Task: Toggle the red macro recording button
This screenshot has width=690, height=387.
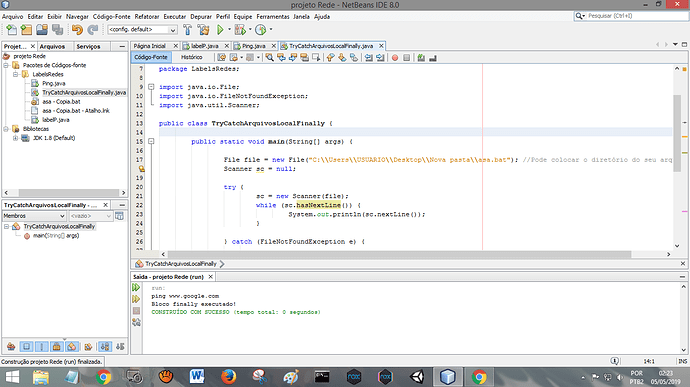Action: (x=395, y=58)
